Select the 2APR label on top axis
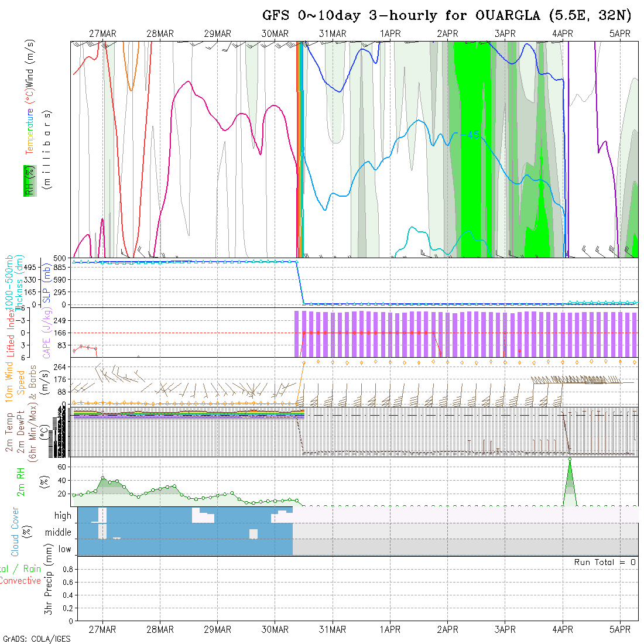 (x=447, y=33)
